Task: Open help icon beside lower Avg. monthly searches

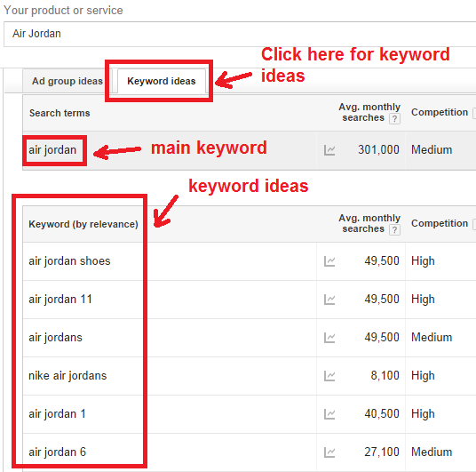Action: coord(394,229)
